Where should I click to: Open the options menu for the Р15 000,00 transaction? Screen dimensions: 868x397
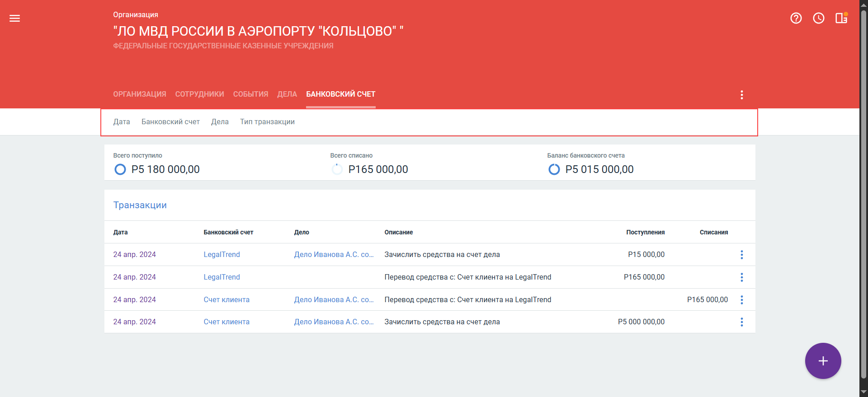point(741,255)
